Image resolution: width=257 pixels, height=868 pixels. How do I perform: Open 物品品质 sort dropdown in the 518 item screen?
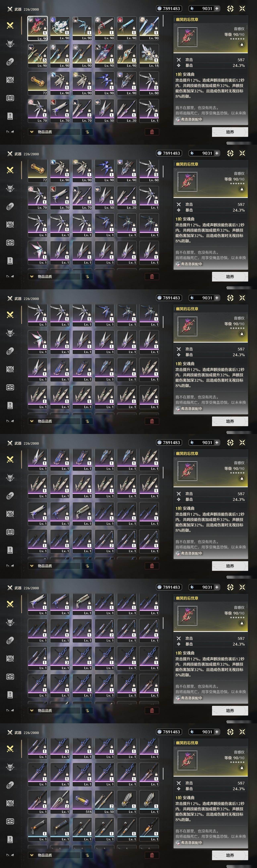(x=54, y=855)
